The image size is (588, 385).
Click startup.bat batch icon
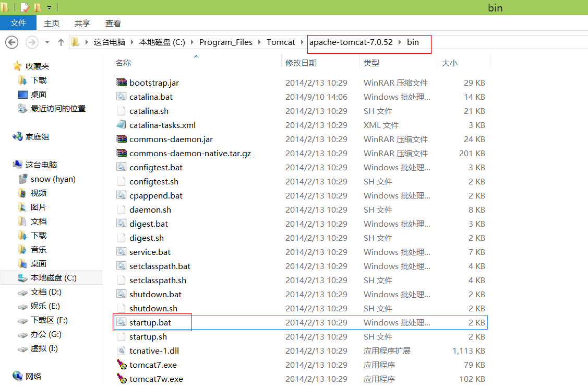click(121, 322)
